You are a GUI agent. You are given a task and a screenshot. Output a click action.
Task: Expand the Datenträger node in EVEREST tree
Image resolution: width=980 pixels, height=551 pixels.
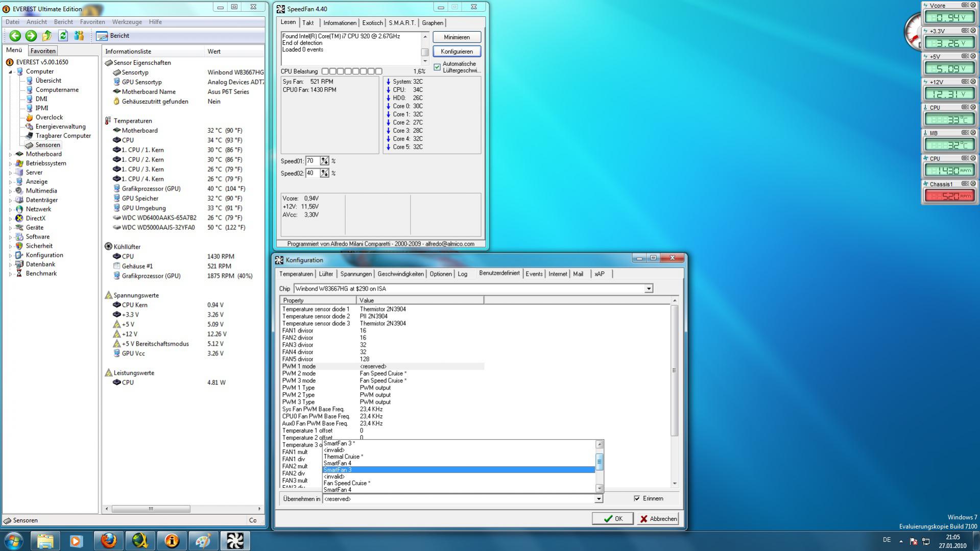[10, 200]
